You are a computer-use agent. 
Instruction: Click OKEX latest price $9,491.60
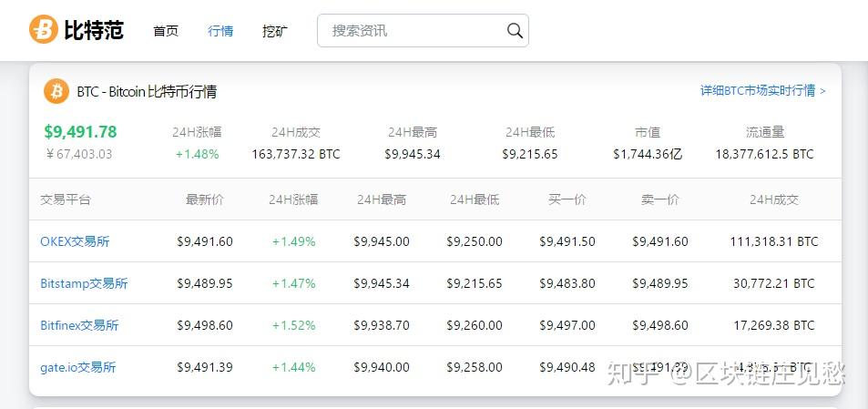pyautogui.click(x=205, y=242)
